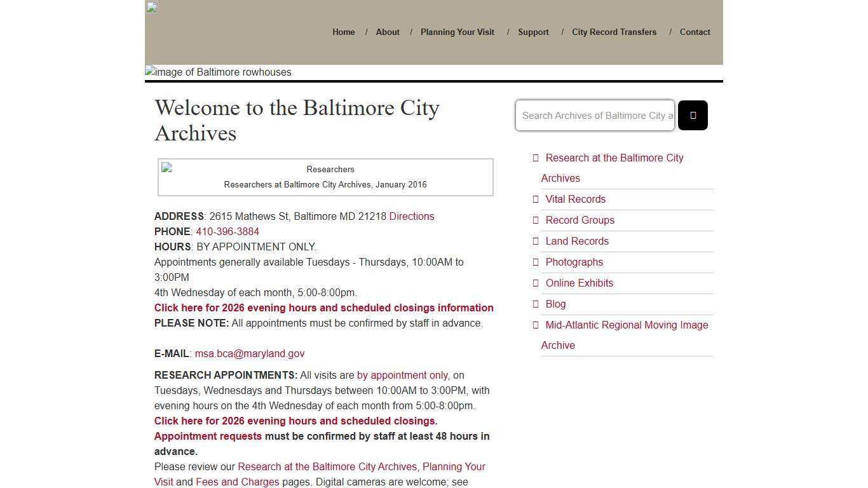This screenshot has width=868, height=488.
Task: Click the Researchers photo placeholder icon
Action: (x=166, y=167)
